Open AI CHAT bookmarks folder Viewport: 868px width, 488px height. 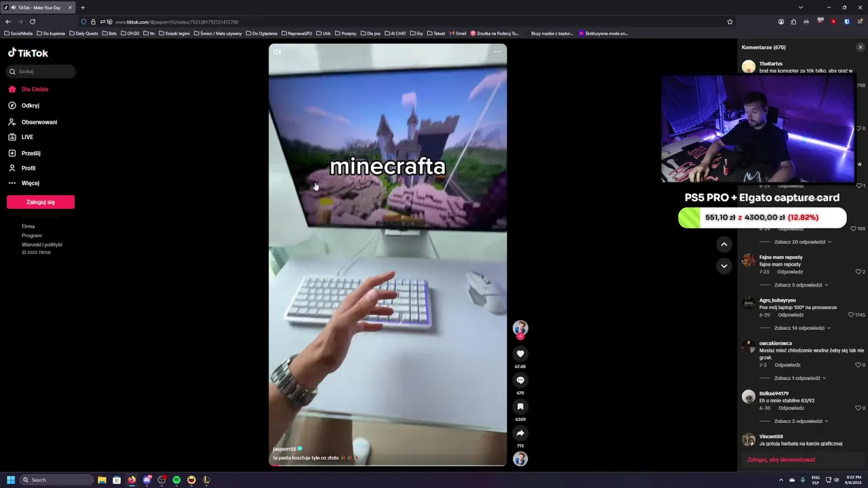click(x=395, y=33)
